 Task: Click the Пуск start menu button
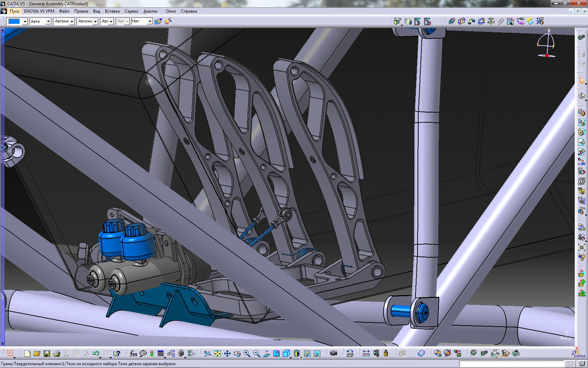tap(14, 11)
